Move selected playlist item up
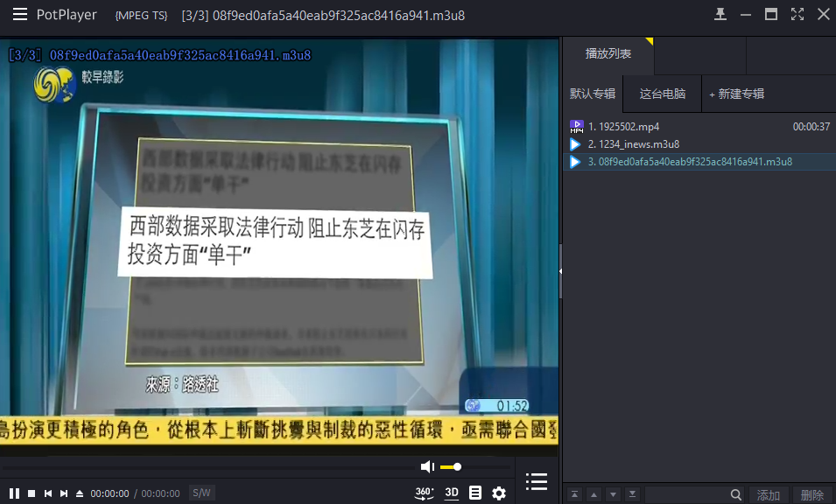Viewport: 836px width, 504px height. tap(594, 494)
